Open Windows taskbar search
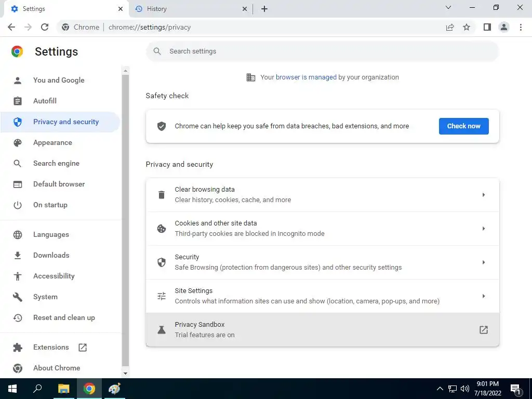This screenshot has width=532, height=399. 37,389
